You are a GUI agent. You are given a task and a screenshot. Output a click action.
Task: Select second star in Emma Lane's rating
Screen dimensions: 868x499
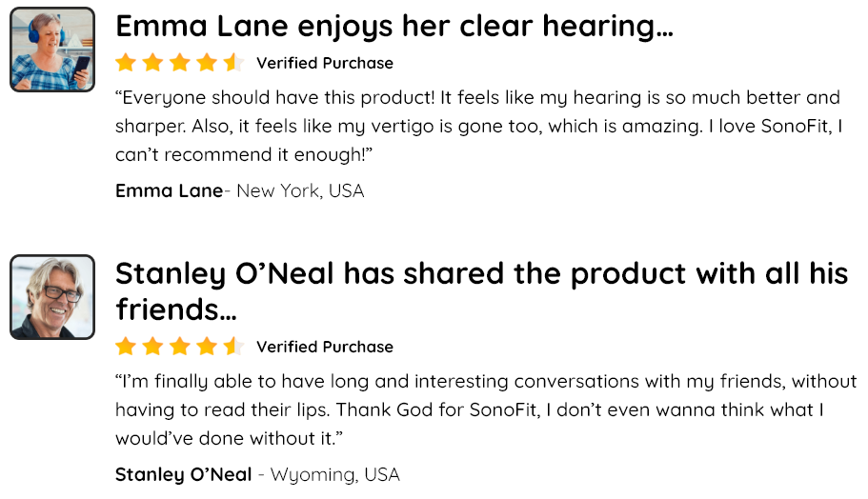pos(152,63)
